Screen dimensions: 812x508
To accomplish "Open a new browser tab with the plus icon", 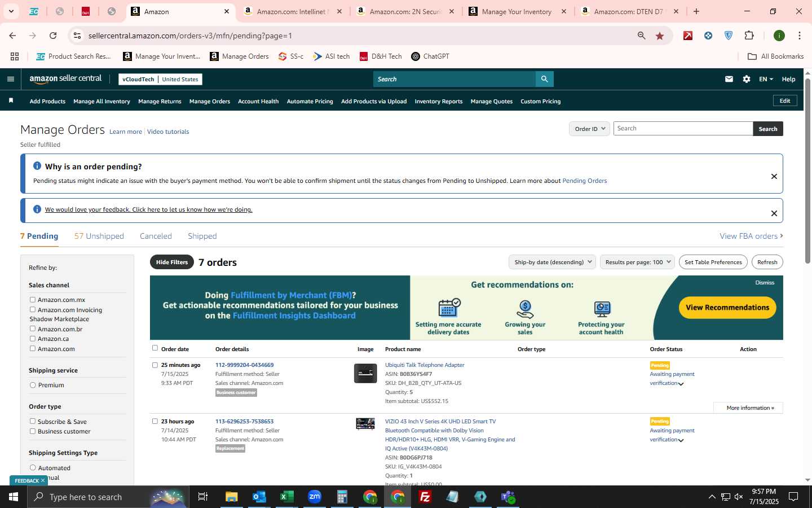I will [696, 11].
